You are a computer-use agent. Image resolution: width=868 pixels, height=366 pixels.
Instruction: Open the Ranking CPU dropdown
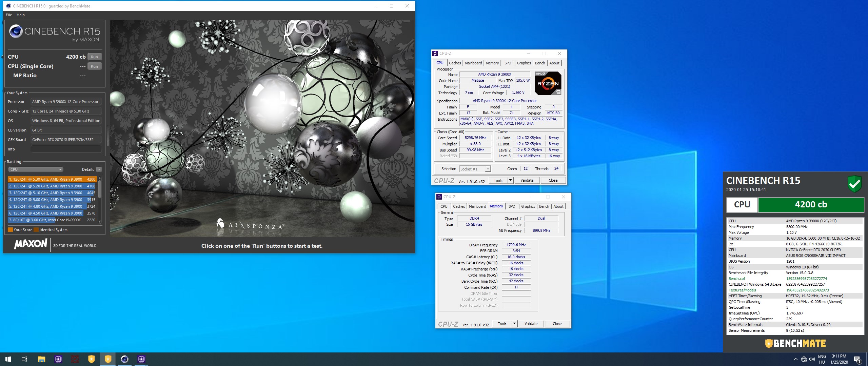tap(36, 169)
